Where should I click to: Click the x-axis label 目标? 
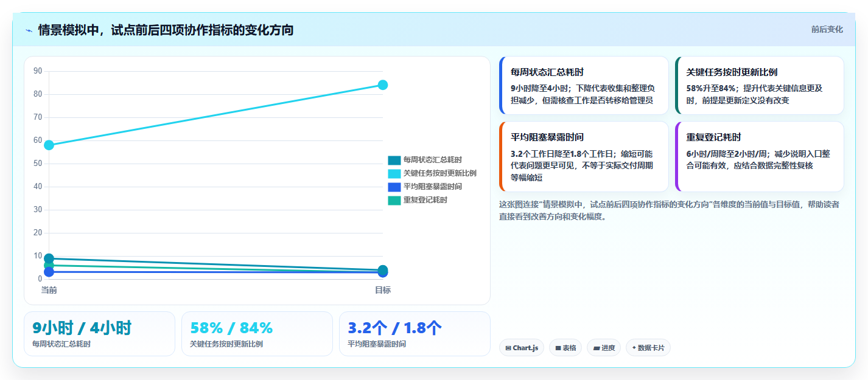point(383,290)
